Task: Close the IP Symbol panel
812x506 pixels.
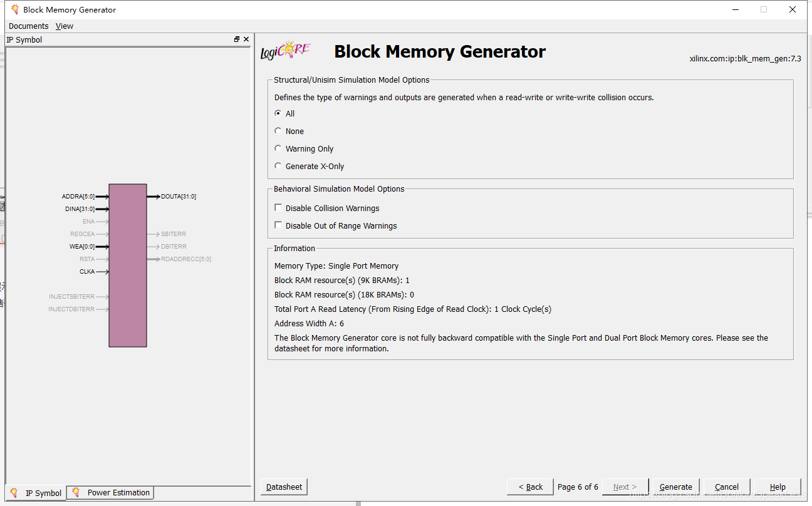Action: [x=246, y=39]
